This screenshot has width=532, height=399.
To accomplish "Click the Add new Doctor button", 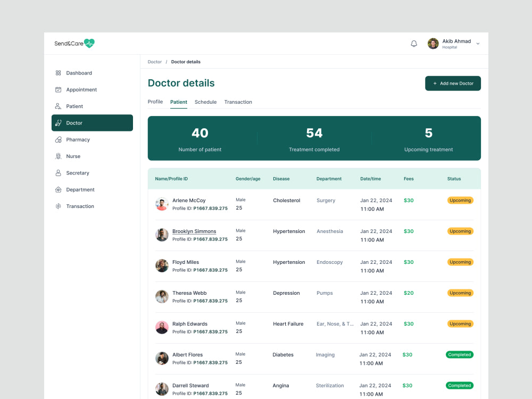I will click(x=453, y=83).
